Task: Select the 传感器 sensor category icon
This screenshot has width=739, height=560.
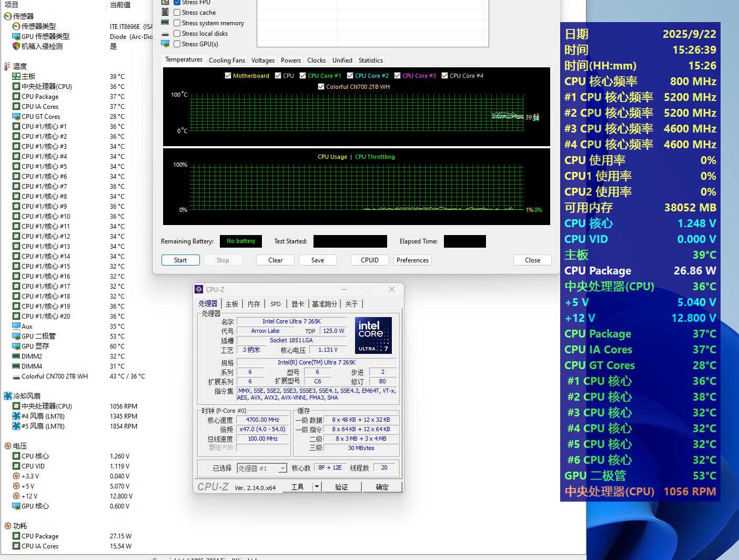Action: [x=7, y=16]
